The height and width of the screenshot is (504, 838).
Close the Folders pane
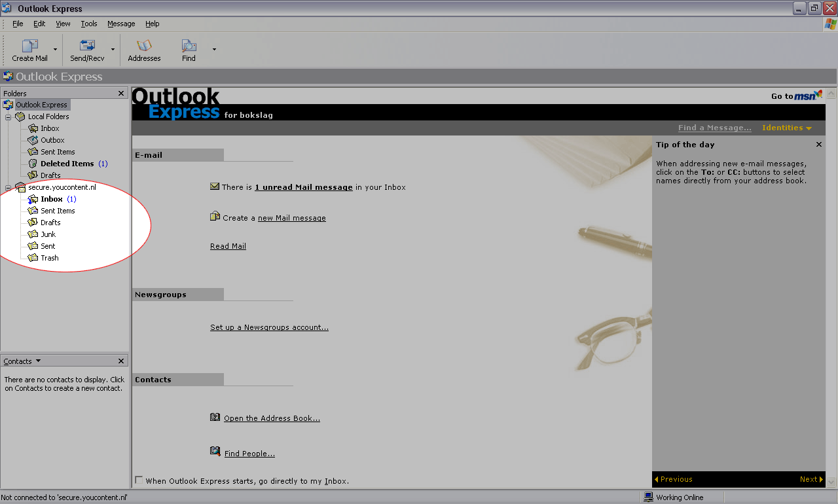121,94
